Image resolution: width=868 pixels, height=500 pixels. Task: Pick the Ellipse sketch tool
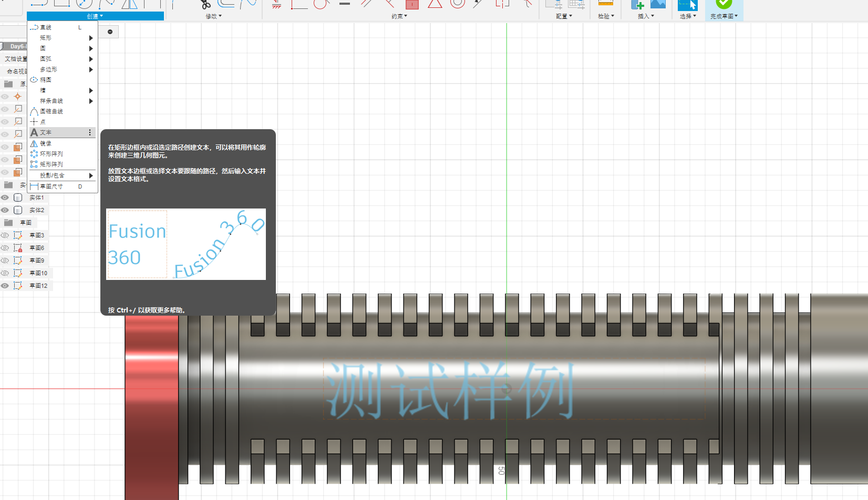[46, 80]
